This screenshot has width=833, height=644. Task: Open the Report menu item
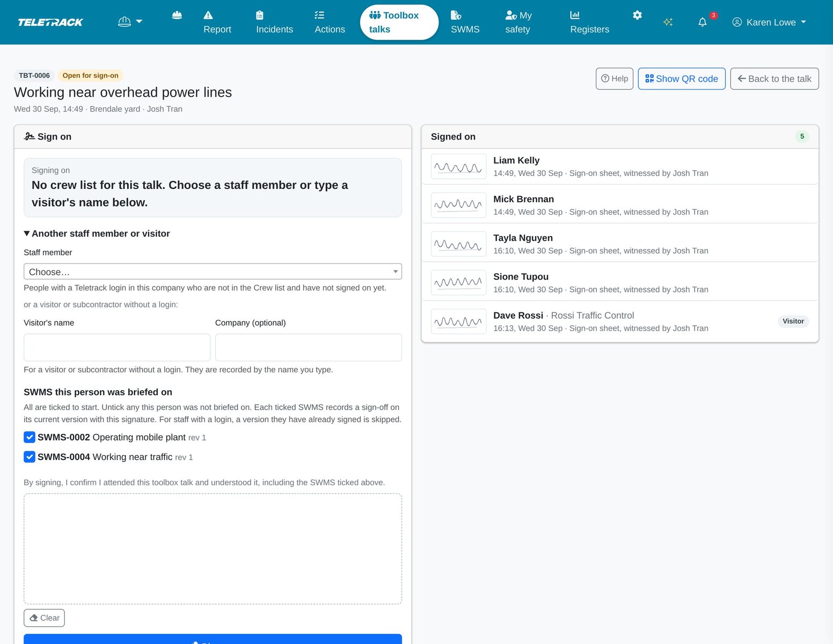[217, 22]
